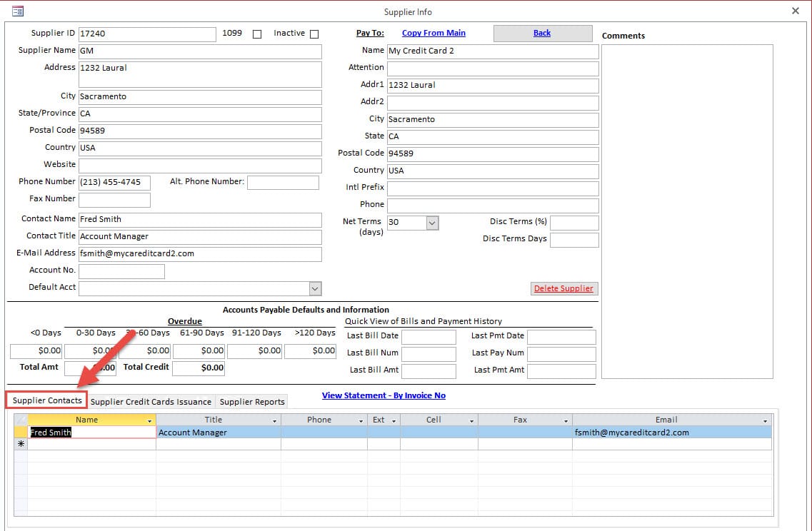The width and height of the screenshot is (812, 531).
Task: Click the Pay To State field
Action: click(493, 137)
